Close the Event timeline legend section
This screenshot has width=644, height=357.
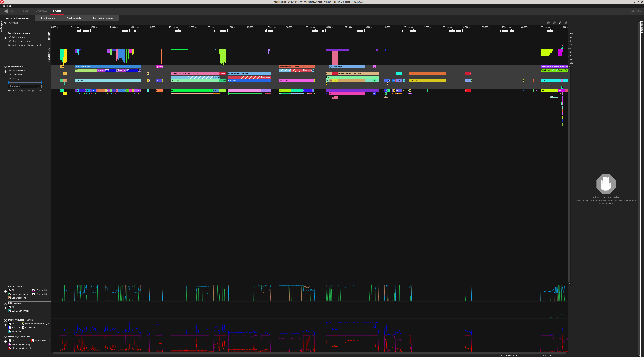coord(6,67)
